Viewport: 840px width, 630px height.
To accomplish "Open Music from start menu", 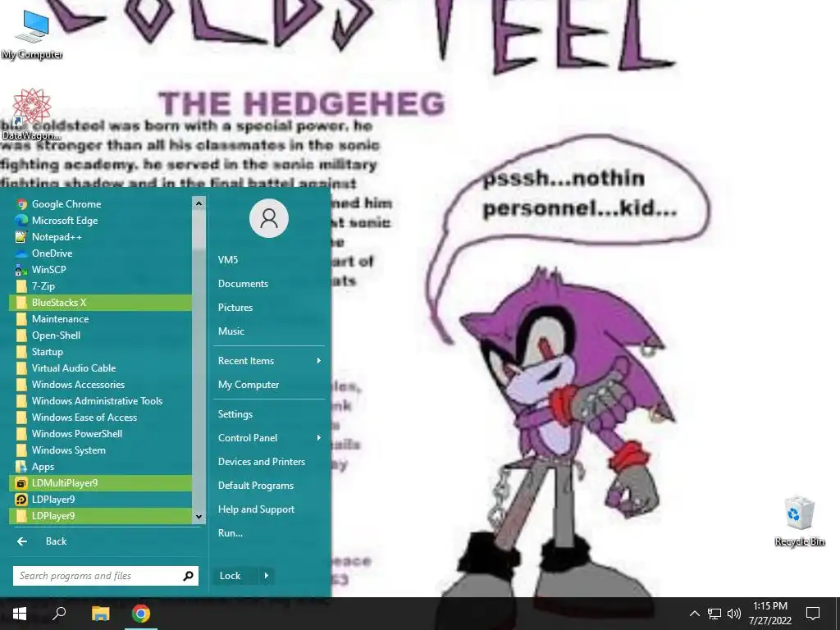I will pos(269,331).
